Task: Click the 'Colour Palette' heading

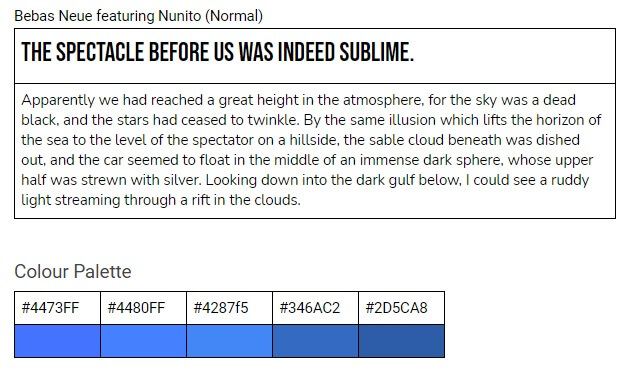Action: 73,272
